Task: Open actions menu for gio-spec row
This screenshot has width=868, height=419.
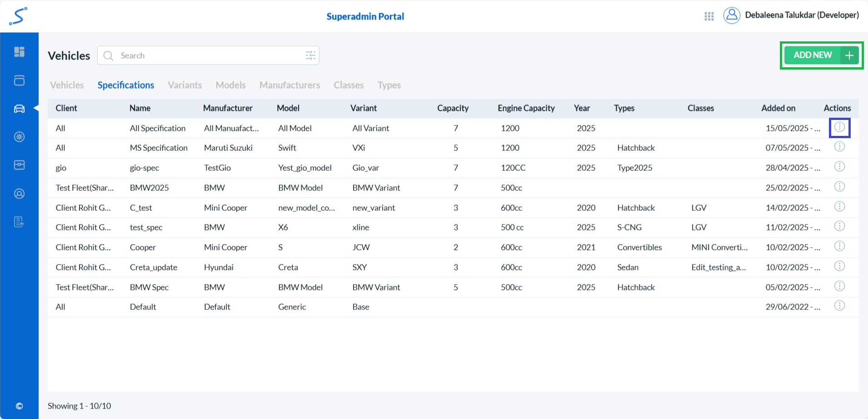Action: point(839,167)
